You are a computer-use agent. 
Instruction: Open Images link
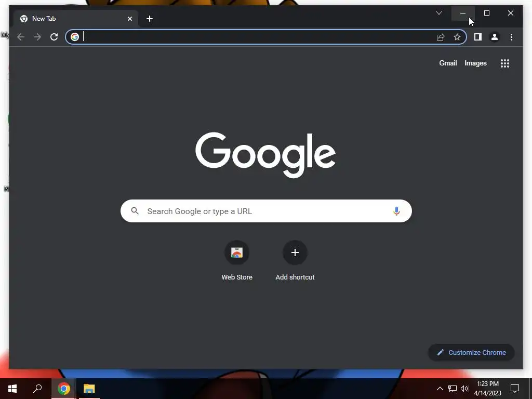(x=475, y=63)
